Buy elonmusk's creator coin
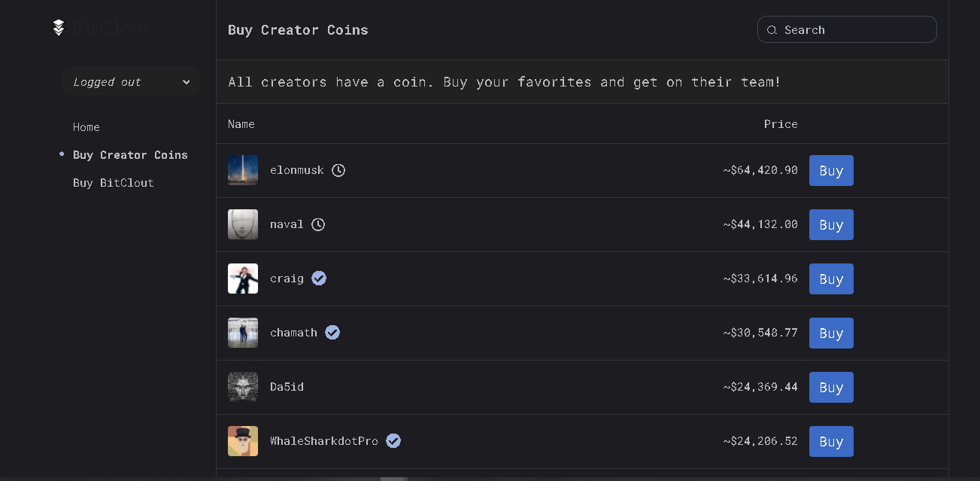This screenshot has width=980, height=481. (x=830, y=170)
